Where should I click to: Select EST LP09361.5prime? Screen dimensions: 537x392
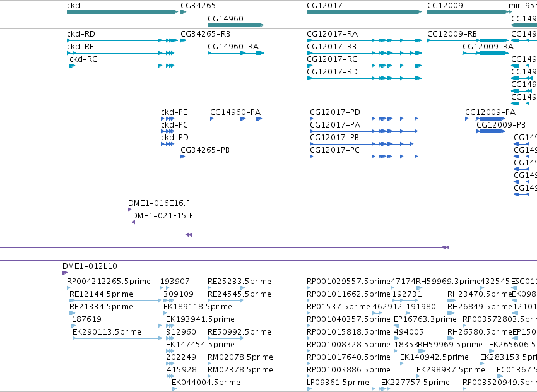click(x=348, y=389)
